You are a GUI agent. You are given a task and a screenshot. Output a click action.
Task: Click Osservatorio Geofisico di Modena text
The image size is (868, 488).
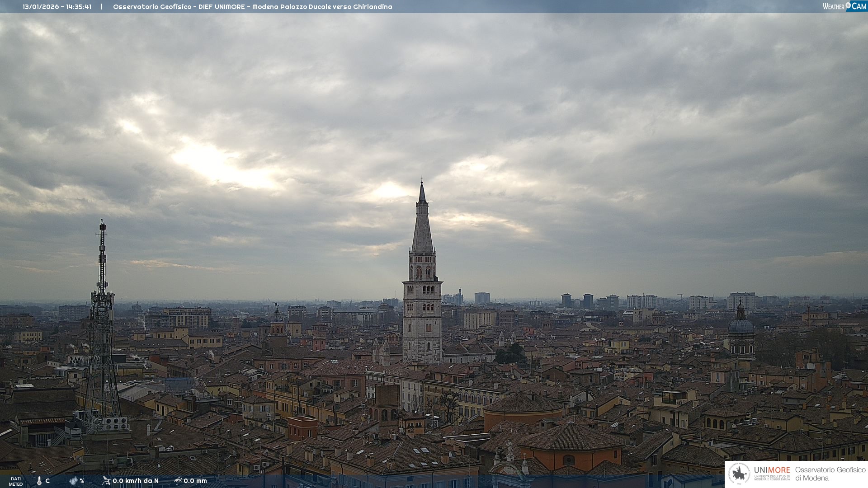point(830,474)
